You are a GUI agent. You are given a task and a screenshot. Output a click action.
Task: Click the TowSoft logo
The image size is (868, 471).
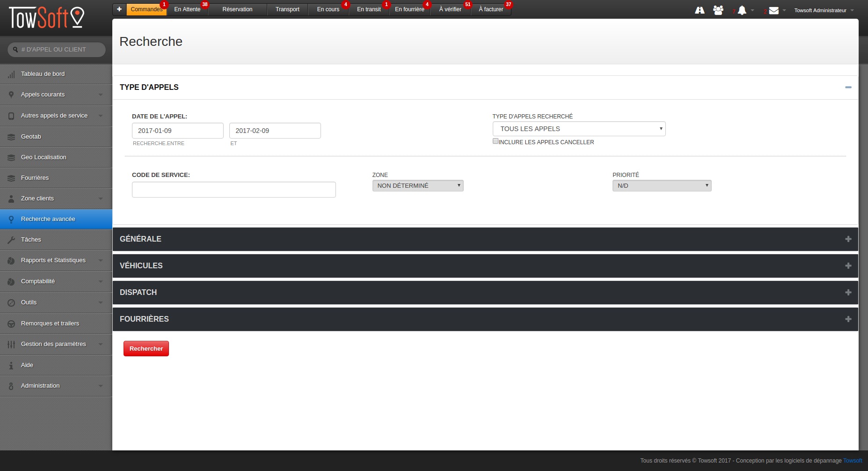pos(47,18)
